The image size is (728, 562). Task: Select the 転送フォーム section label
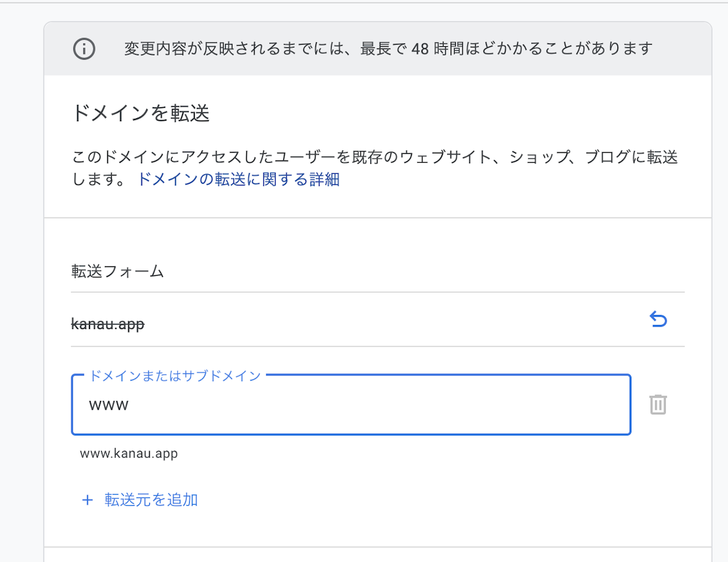(118, 271)
